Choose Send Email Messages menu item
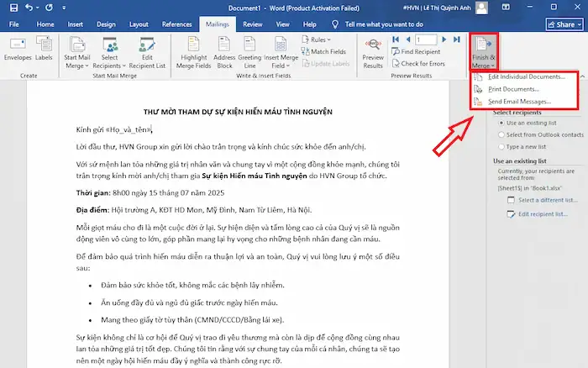This screenshot has height=368, width=588. (x=519, y=101)
